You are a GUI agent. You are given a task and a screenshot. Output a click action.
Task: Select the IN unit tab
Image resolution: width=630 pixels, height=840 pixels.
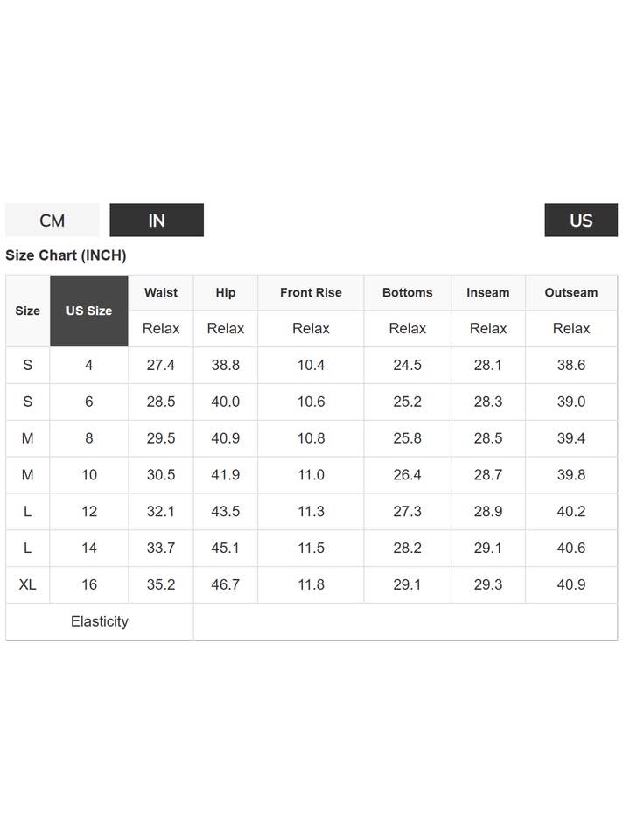coord(157,220)
